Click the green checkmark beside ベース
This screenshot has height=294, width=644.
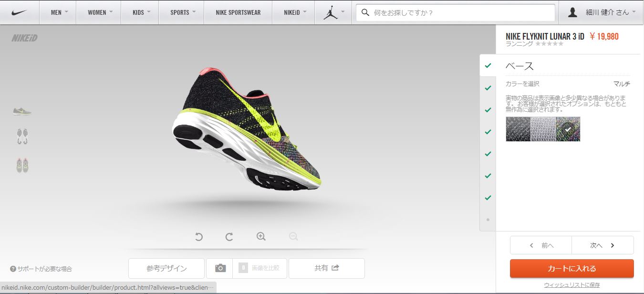pyautogui.click(x=488, y=65)
